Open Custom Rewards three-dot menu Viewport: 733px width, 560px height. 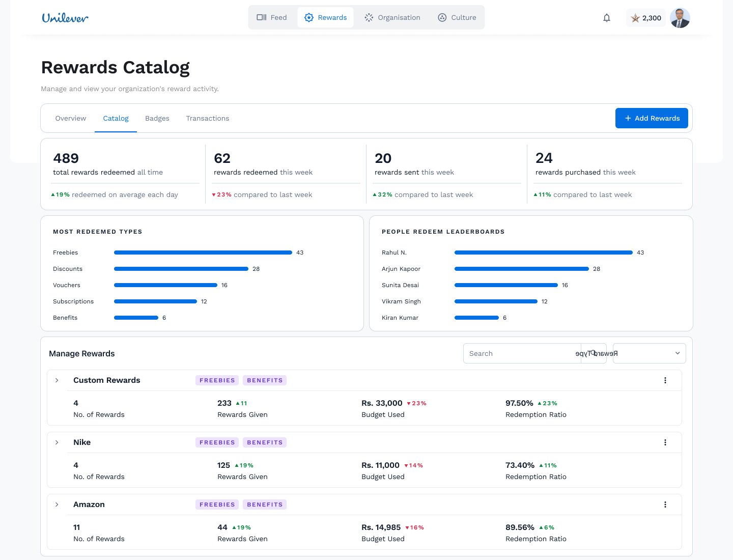[665, 380]
